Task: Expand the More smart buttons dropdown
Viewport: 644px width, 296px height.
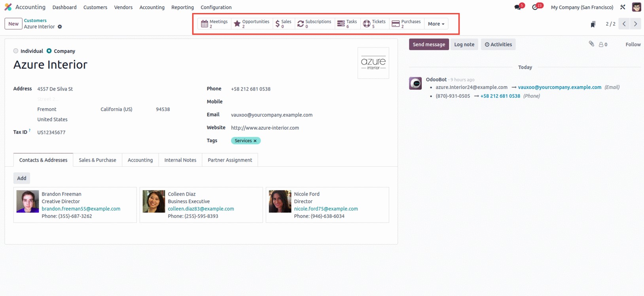Action: [436, 24]
